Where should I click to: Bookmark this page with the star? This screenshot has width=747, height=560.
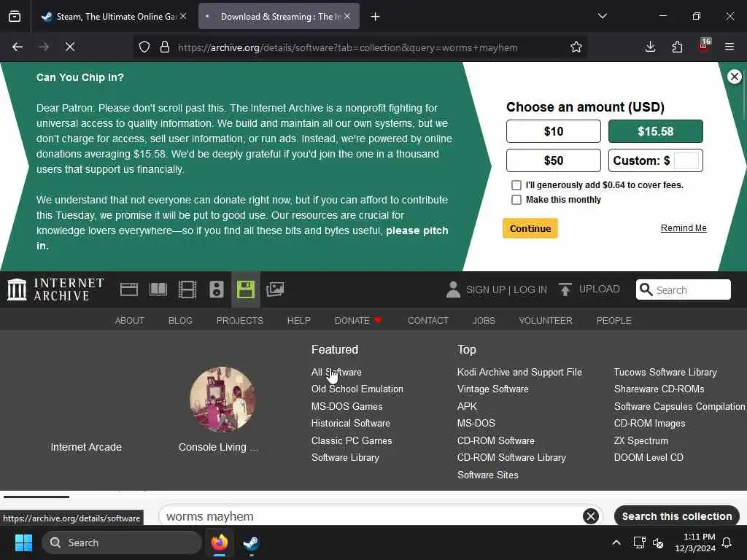pyautogui.click(x=576, y=47)
